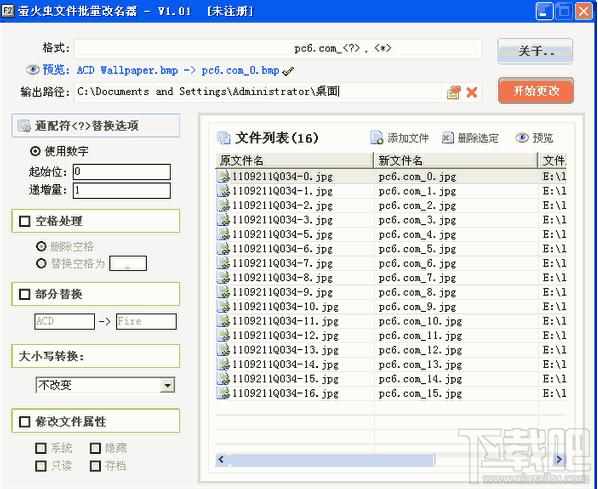The image size is (598, 489).
Task: Click the file icon for 1109211Q034-0.jpg
Action: click(x=223, y=176)
